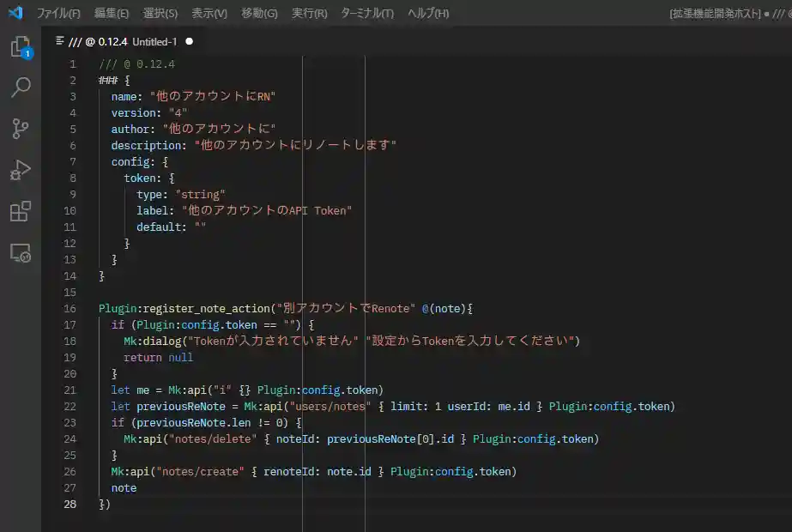Click line number 16 in the gutter
The height and width of the screenshot is (532, 792).
[69, 308]
